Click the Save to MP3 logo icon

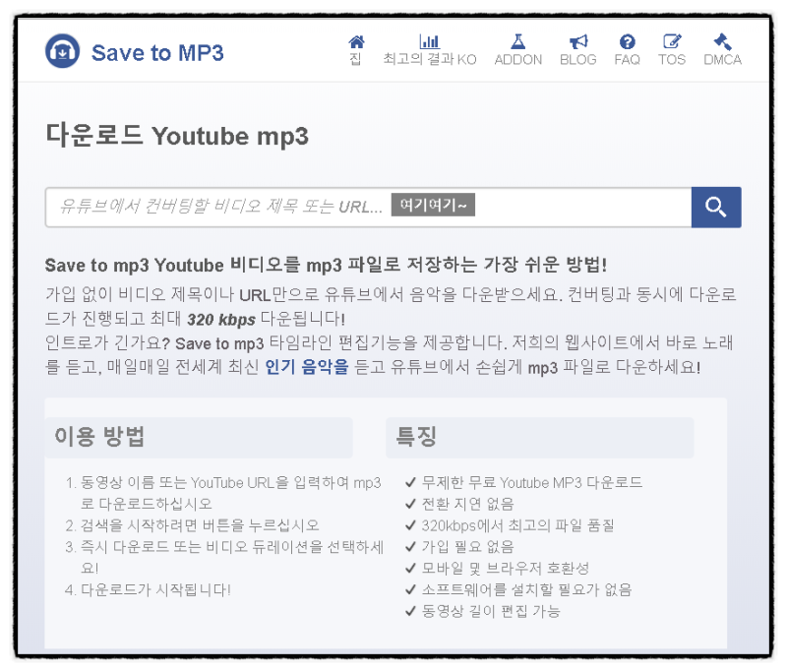tap(62, 51)
